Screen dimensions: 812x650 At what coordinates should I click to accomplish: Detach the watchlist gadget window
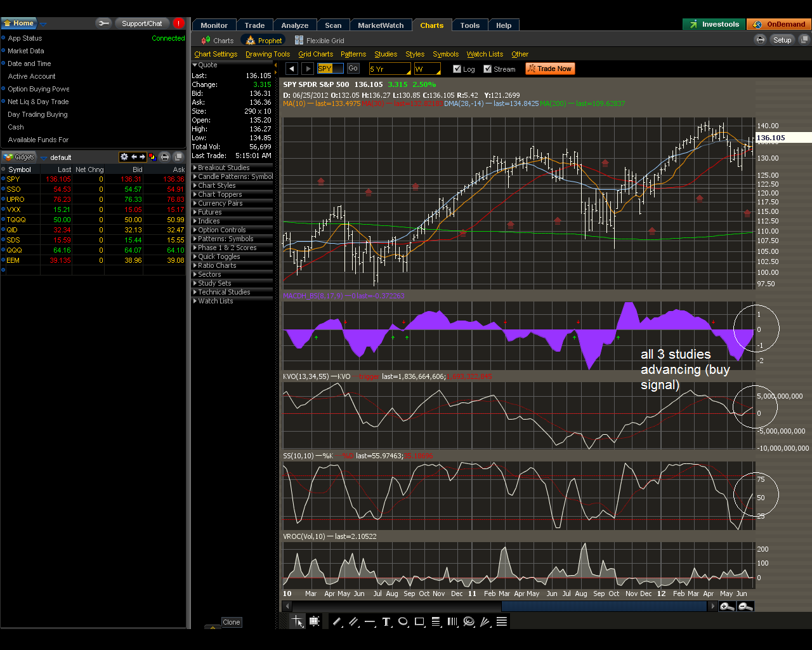pos(178,157)
